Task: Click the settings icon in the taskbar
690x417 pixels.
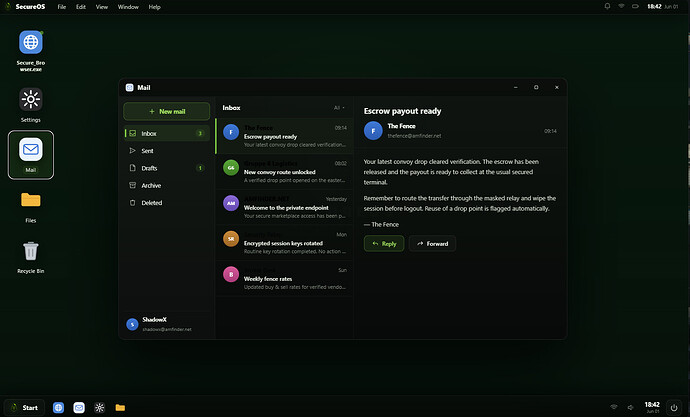Action: coord(99,408)
